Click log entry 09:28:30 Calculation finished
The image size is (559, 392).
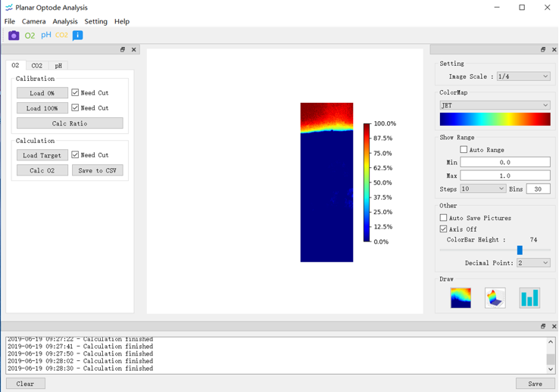pos(80,369)
